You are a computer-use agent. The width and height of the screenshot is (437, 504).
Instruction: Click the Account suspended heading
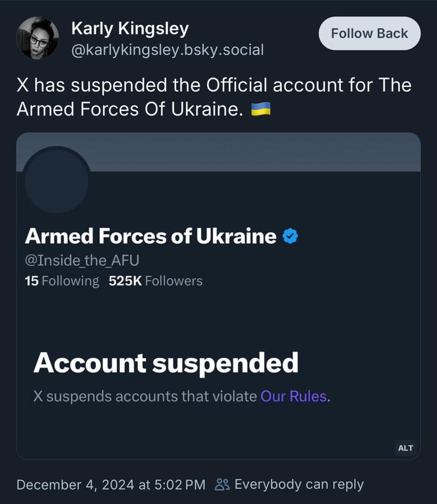(x=165, y=362)
